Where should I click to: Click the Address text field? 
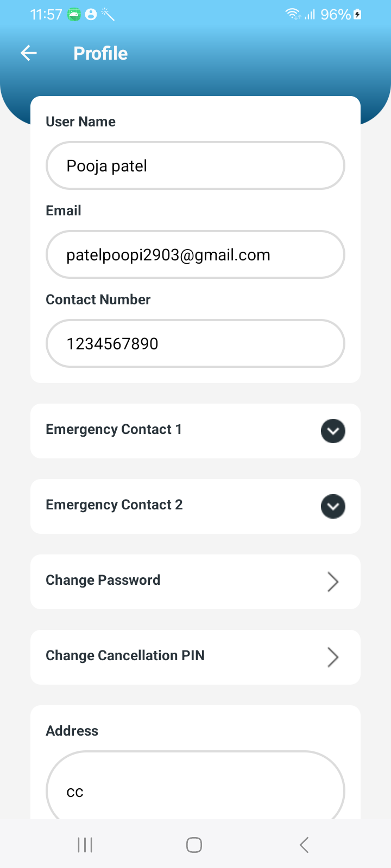[195, 789]
